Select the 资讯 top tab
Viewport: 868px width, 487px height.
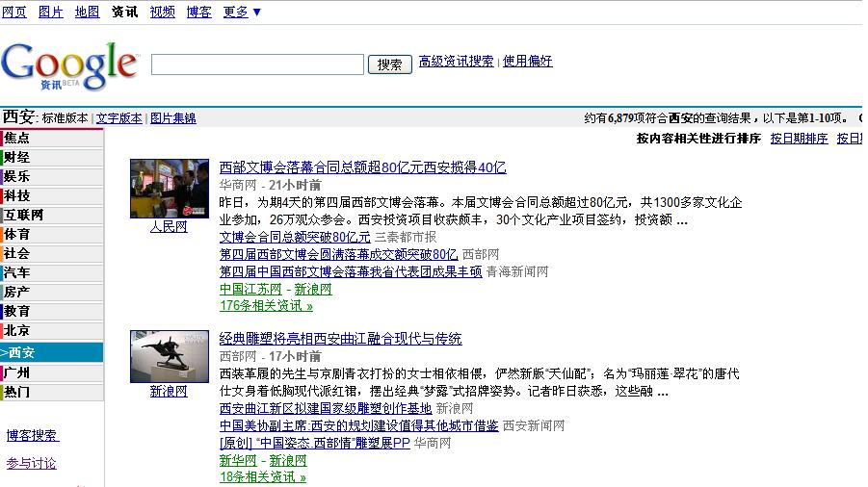124,12
